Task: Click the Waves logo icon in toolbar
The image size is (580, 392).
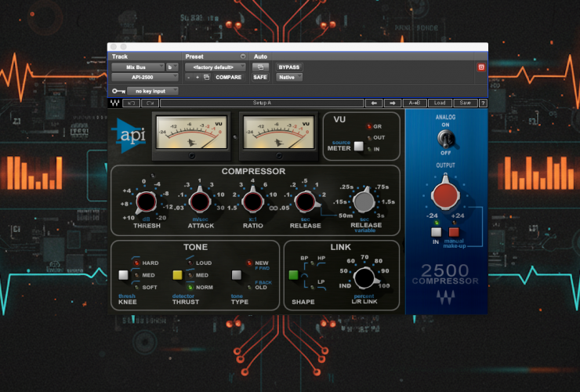Action: (115, 103)
